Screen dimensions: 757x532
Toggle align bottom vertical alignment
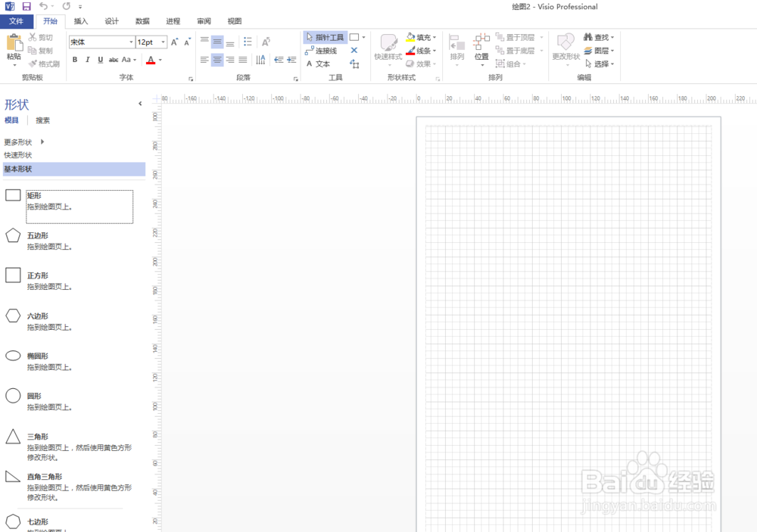pyautogui.click(x=230, y=42)
